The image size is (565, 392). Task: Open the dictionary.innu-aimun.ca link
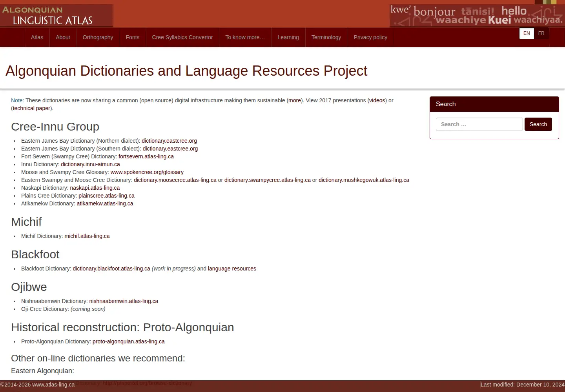[90, 164]
